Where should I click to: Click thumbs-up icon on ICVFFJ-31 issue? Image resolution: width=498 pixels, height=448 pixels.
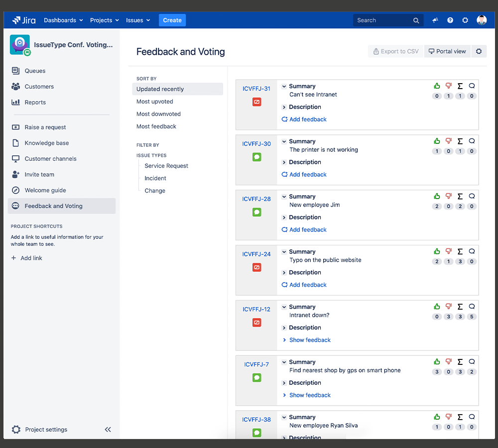point(437,86)
